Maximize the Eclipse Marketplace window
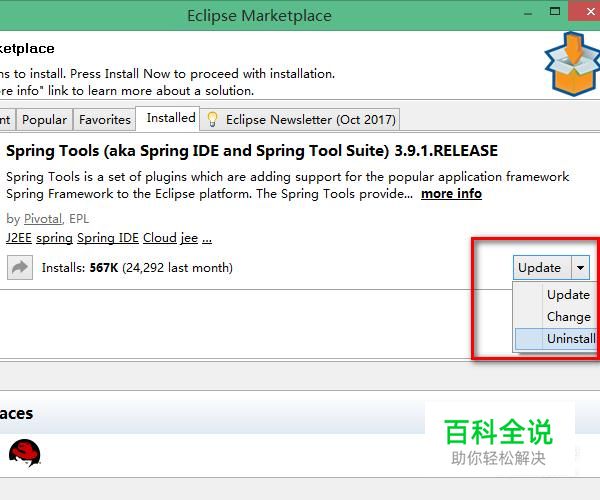Image resolution: width=600 pixels, height=500 pixels. [x=555, y=11]
